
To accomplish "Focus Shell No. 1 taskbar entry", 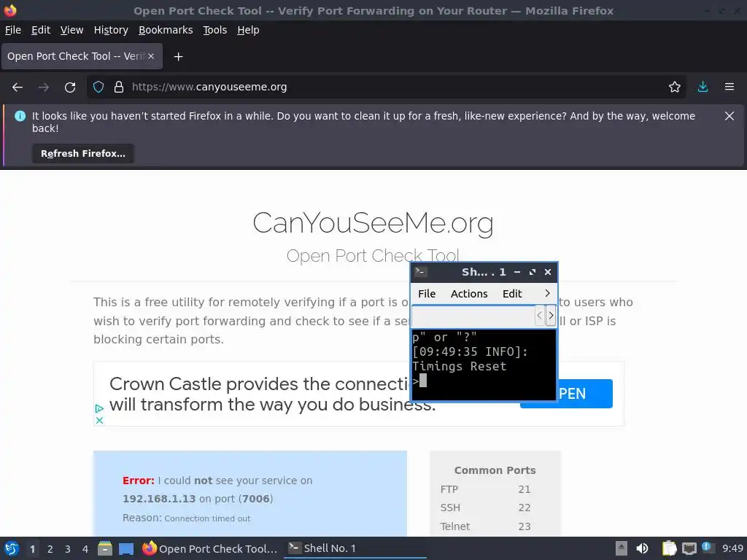I will click(x=355, y=548).
